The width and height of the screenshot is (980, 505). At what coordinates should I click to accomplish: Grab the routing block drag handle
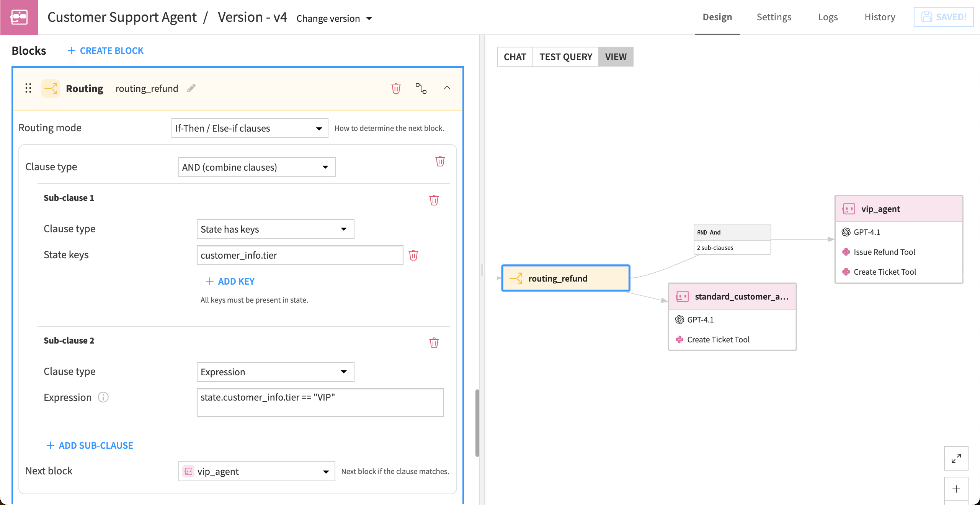pyautogui.click(x=28, y=88)
